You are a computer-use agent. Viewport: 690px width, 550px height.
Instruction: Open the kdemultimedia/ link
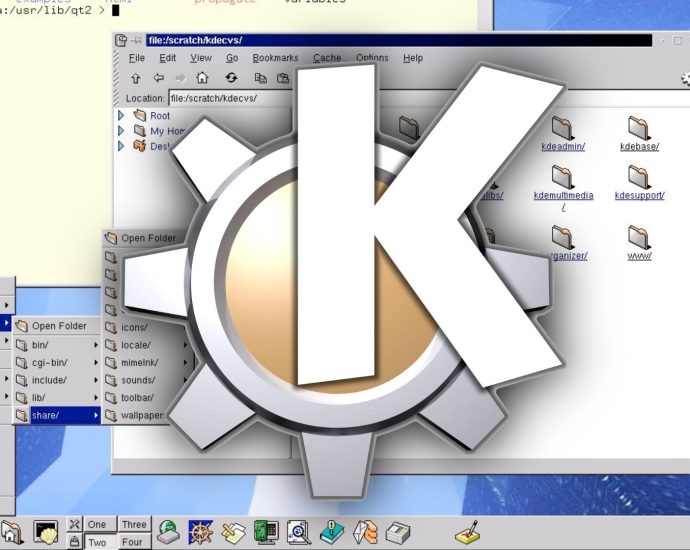pos(563,195)
